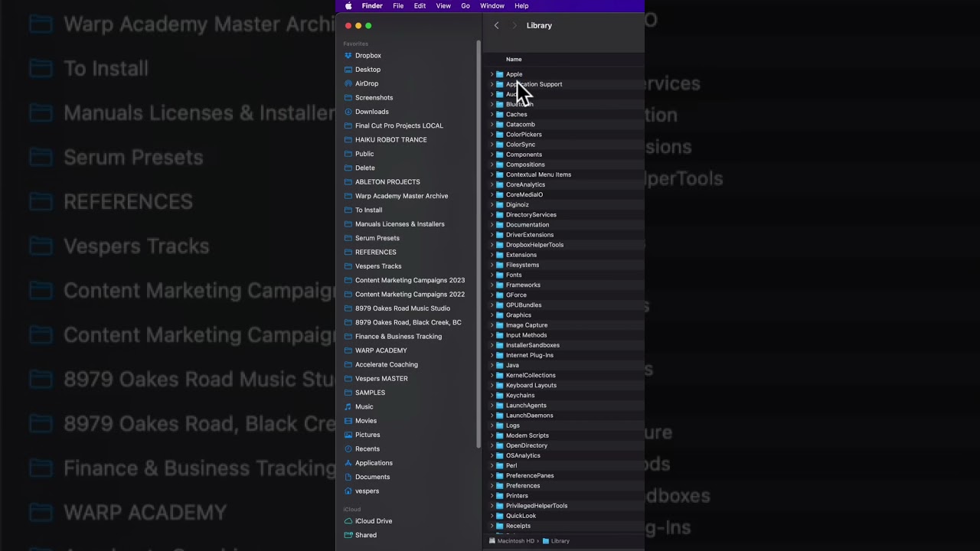Open the View menu

pyautogui.click(x=443, y=6)
